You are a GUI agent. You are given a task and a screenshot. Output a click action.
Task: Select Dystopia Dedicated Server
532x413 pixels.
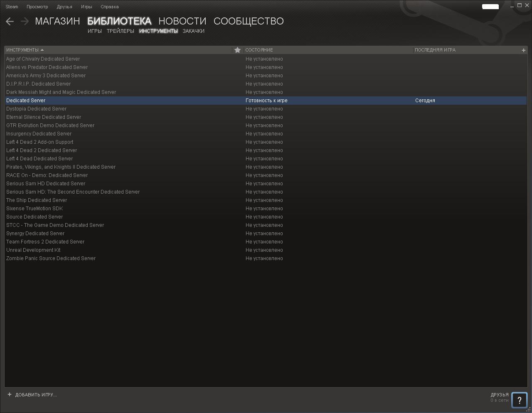coord(266,109)
